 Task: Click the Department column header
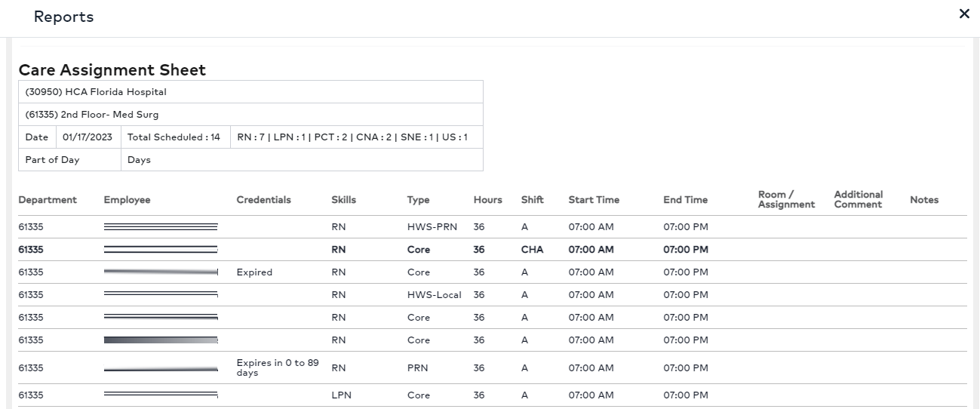[48, 200]
